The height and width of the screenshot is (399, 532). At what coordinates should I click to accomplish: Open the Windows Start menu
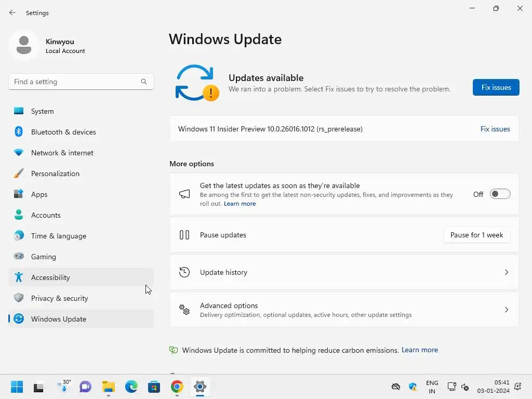click(x=17, y=387)
